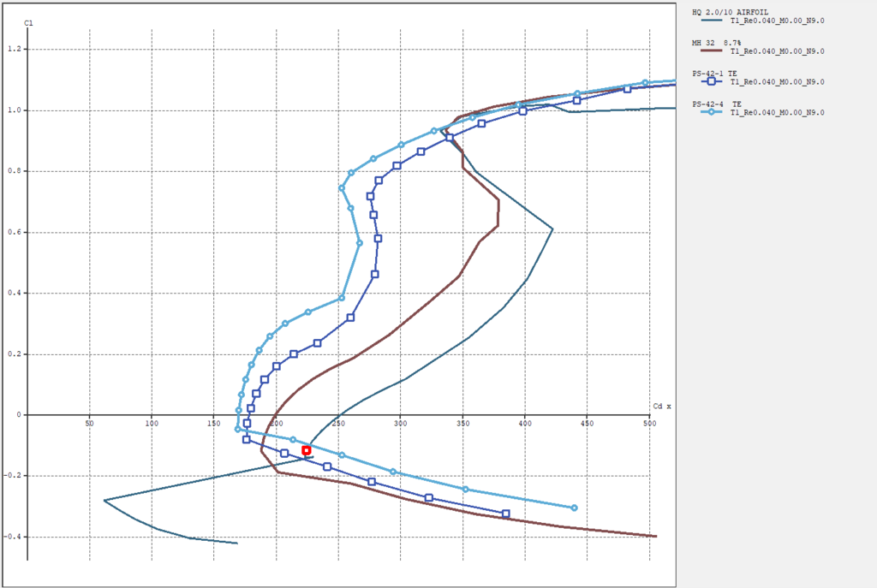Click the T1_Re0.040 polar label beside PS-42-1 TE marker
Screen dimensions: 877x588
click(x=777, y=83)
